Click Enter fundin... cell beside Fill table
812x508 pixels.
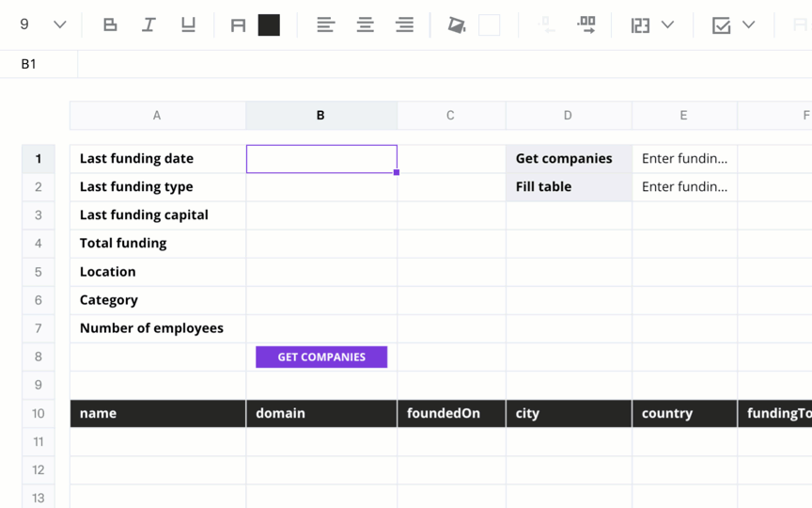pyautogui.click(x=684, y=187)
